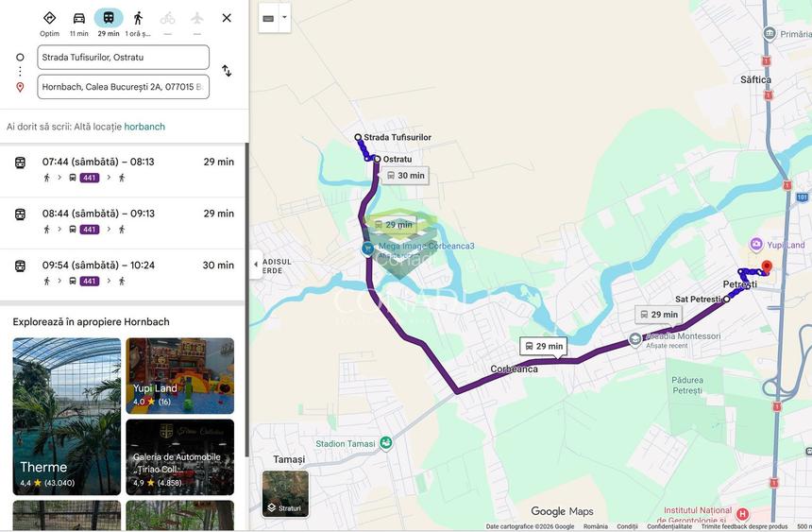Click the Hornbach red destination pin on map
Screen dimensions: 812x532
click(767, 268)
